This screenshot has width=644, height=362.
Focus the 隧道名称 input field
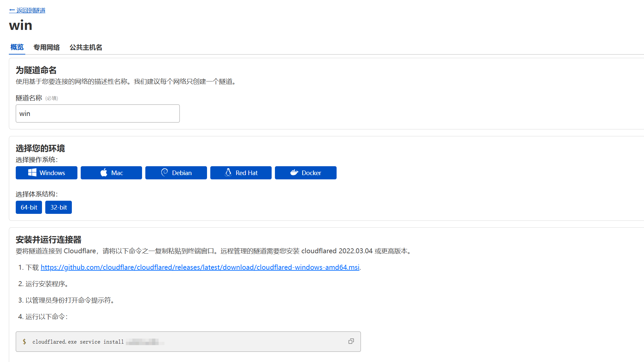coord(98,114)
